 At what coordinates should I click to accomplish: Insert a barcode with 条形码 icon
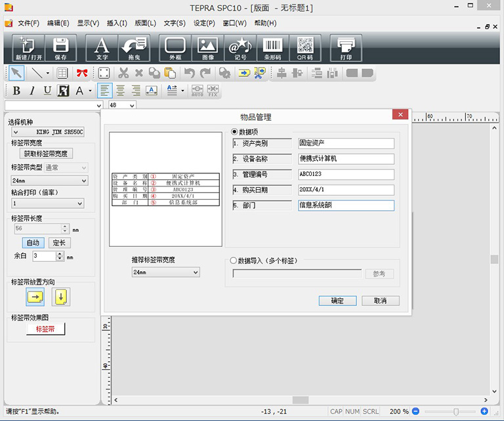pyautogui.click(x=272, y=48)
